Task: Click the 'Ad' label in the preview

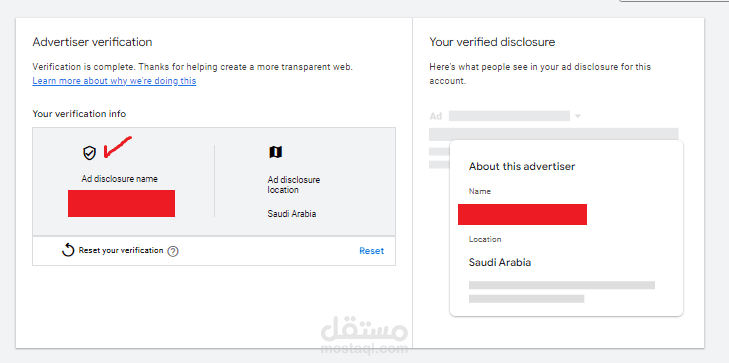Action: 436,116
